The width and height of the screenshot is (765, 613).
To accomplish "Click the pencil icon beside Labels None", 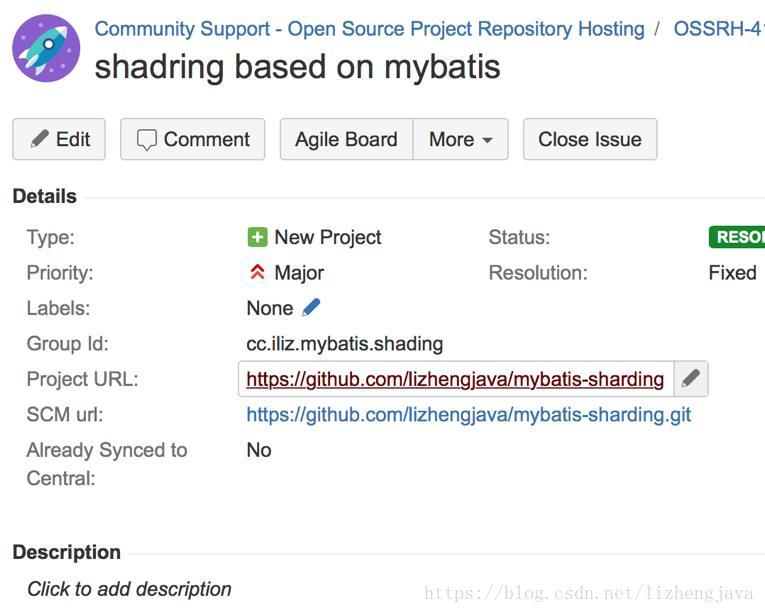I will click(x=311, y=307).
